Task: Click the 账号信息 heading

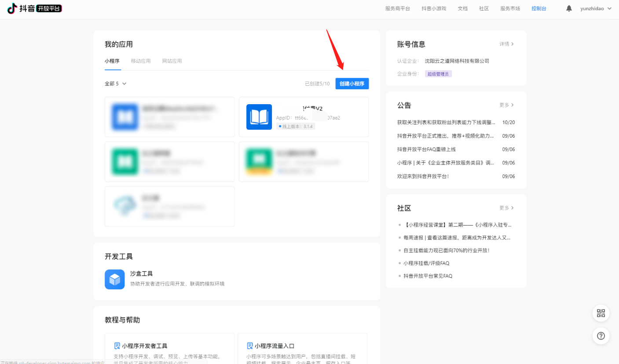Action: click(411, 44)
